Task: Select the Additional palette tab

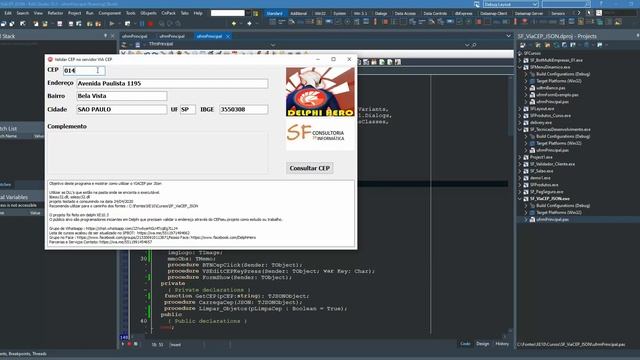Action: (298, 13)
